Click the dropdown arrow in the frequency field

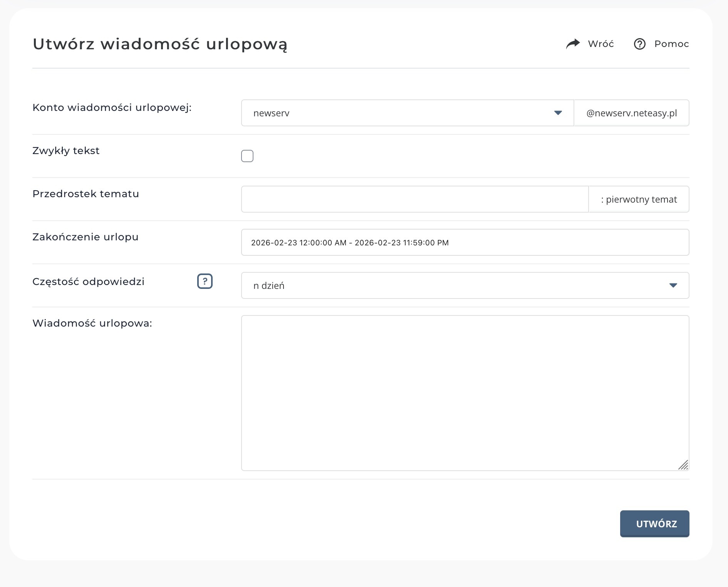[673, 285]
